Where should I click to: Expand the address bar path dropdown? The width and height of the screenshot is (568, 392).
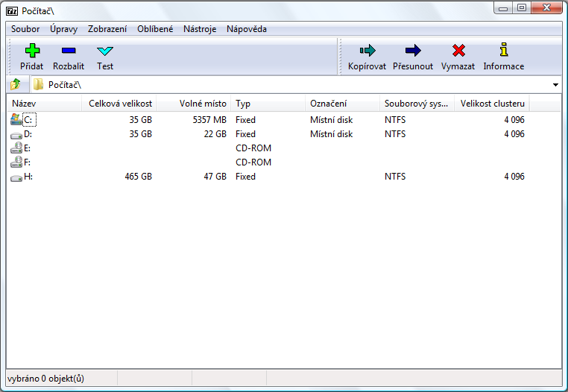click(555, 85)
